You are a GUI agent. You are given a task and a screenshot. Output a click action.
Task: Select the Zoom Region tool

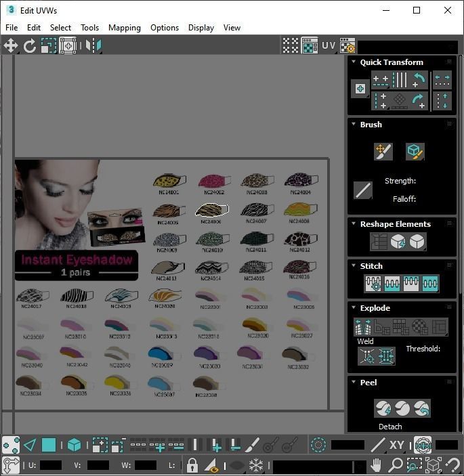415,465
